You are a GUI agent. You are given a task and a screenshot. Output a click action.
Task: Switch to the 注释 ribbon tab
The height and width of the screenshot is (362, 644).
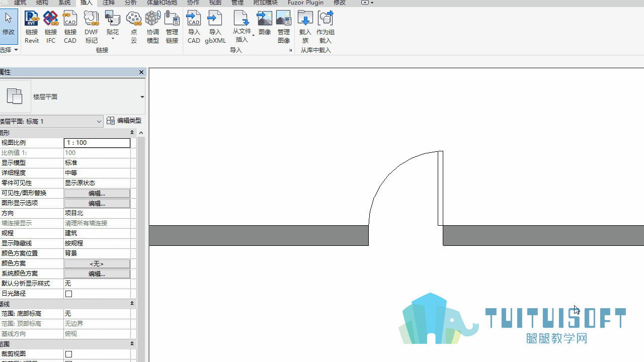coord(109,3)
